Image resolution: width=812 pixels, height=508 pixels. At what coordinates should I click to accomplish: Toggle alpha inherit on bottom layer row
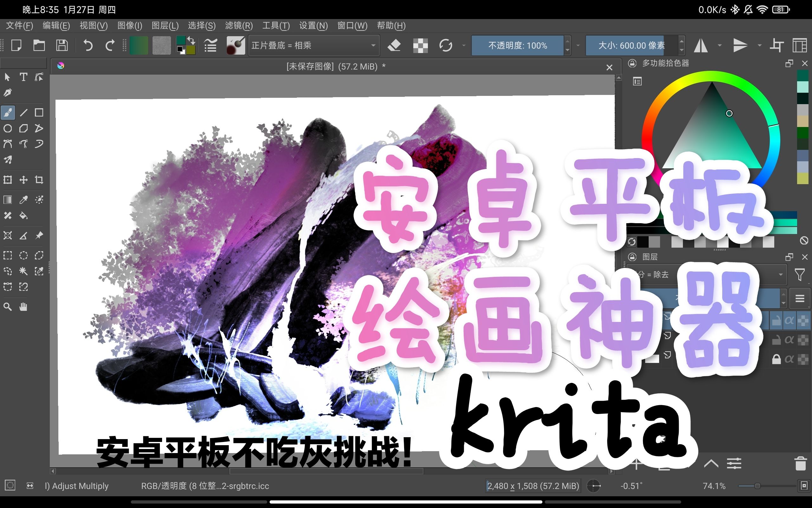pyautogui.click(x=789, y=359)
